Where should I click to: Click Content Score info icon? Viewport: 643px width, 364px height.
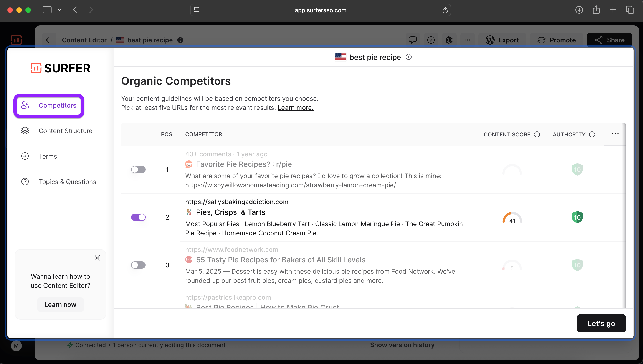(x=537, y=134)
